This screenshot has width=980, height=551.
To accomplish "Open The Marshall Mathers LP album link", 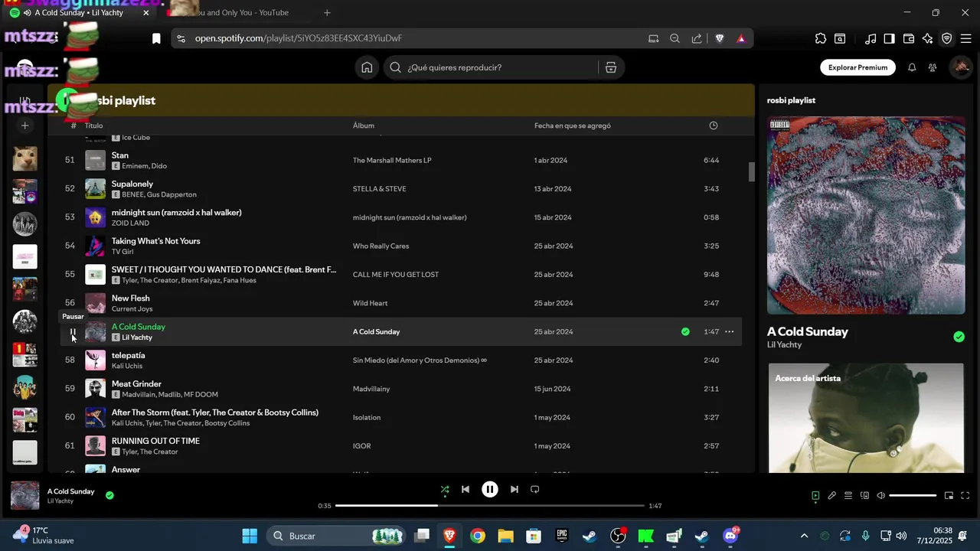I will coord(392,161).
